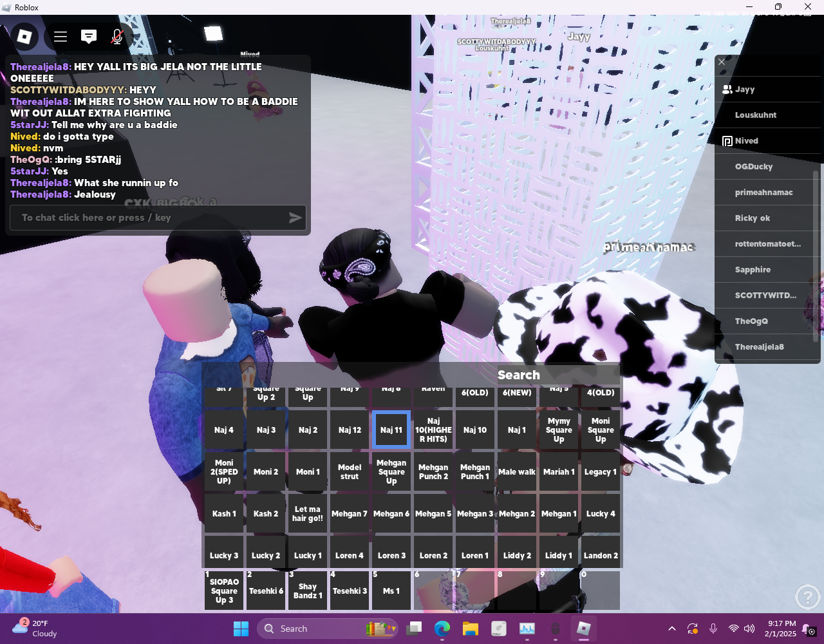Screen dimensions: 824x644
Task: Open clock showing 9:17 PM
Action: (782, 629)
